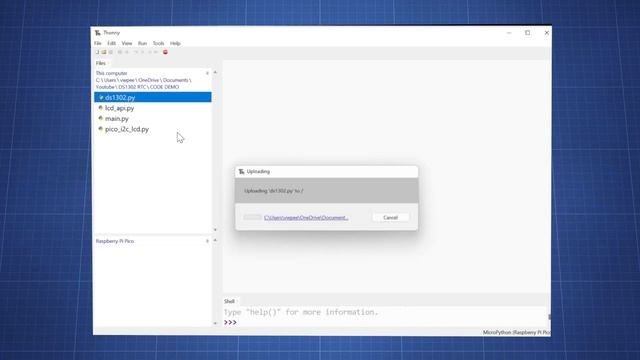The height and width of the screenshot is (360, 640).
Task: Click the scroll-up arrow of the Raspberry Pi Pico list
Action: pyautogui.click(x=215, y=240)
